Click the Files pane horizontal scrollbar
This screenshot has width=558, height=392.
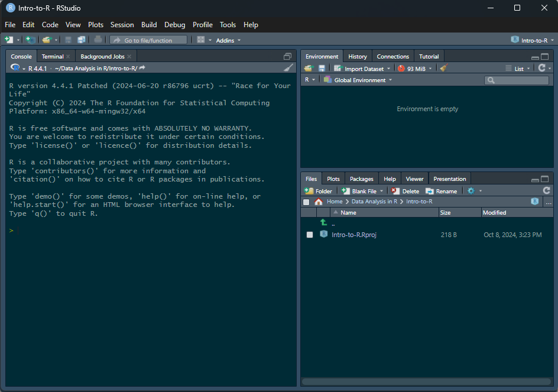click(x=426, y=381)
